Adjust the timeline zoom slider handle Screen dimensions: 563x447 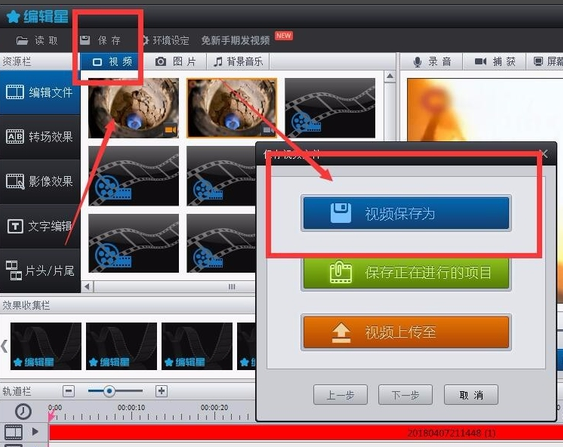tap(109, 391)
